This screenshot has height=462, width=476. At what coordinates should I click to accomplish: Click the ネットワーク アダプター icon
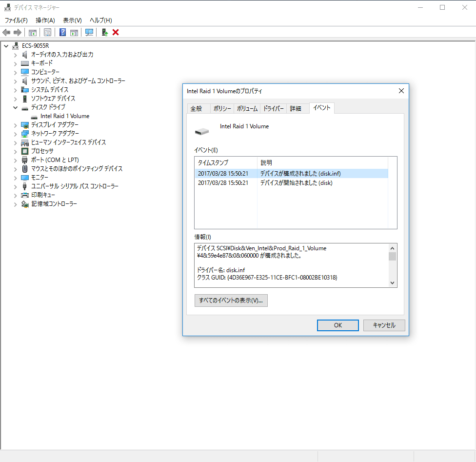(x=25, y=134)
